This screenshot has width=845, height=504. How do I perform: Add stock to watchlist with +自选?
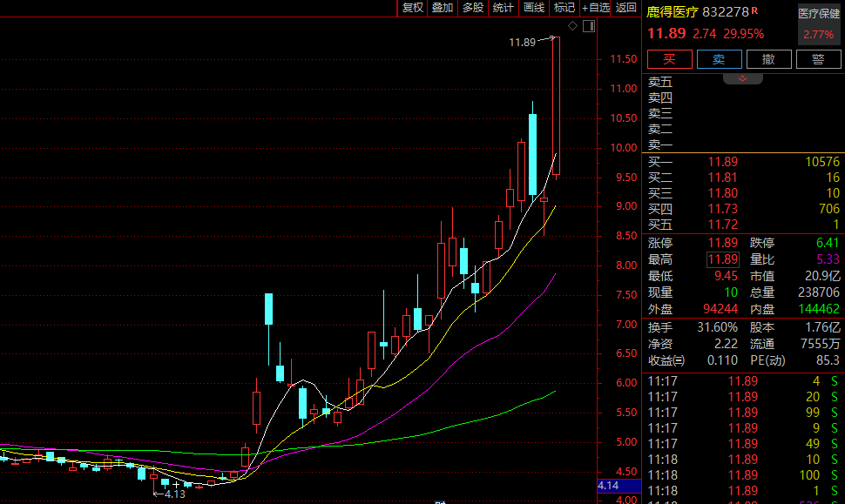click(597, 8)
